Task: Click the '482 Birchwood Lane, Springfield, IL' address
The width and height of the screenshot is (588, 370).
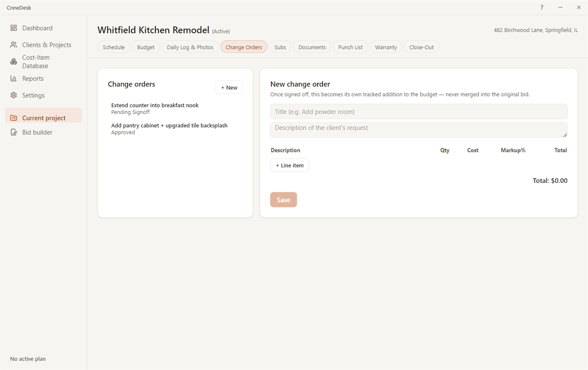Action: click(x=536, y=30)
